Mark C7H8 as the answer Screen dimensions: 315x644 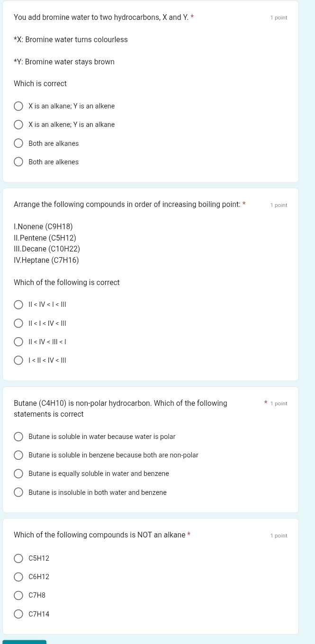pyautogui.click(x=18, y=595)
